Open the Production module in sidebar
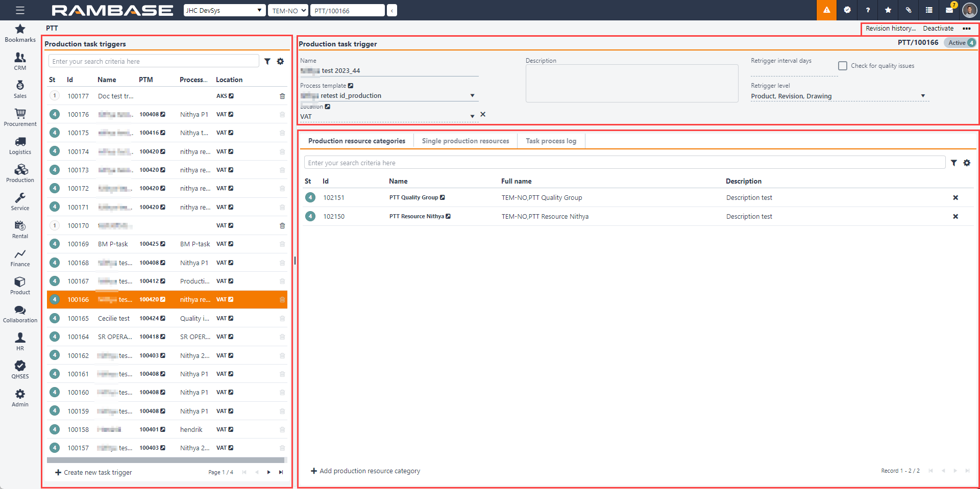Image resolution: width=980 pixels, height=489 pixels. coord(20,173)
